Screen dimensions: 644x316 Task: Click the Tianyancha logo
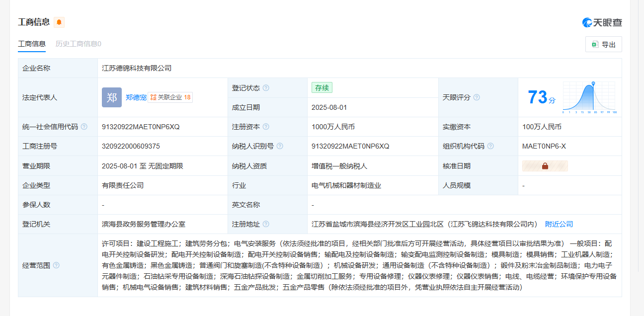coord(602,22)
